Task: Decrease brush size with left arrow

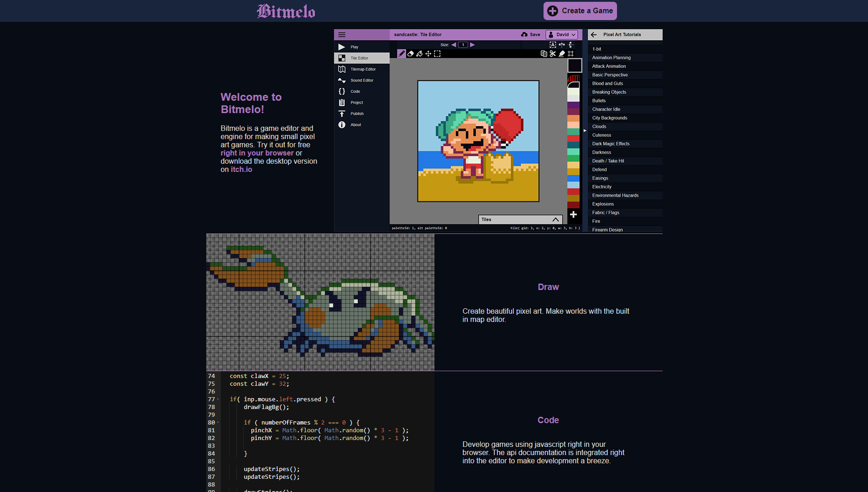Action: pyautogui.click(x=454, y=45)
